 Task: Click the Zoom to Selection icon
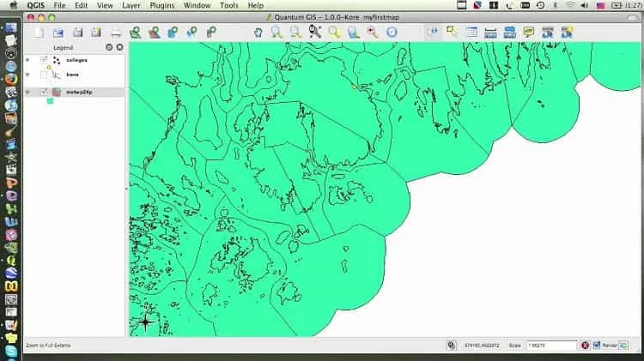334,33
